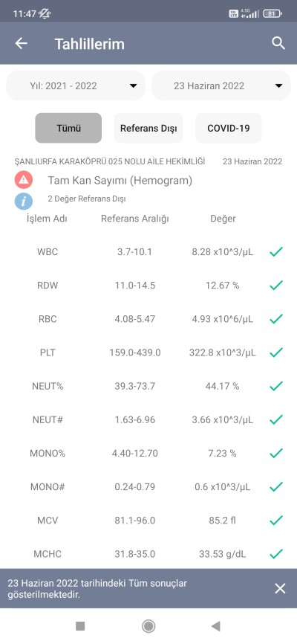Tap the red warning triangle icon
297x644 pixels.
(x=24, y=180)
